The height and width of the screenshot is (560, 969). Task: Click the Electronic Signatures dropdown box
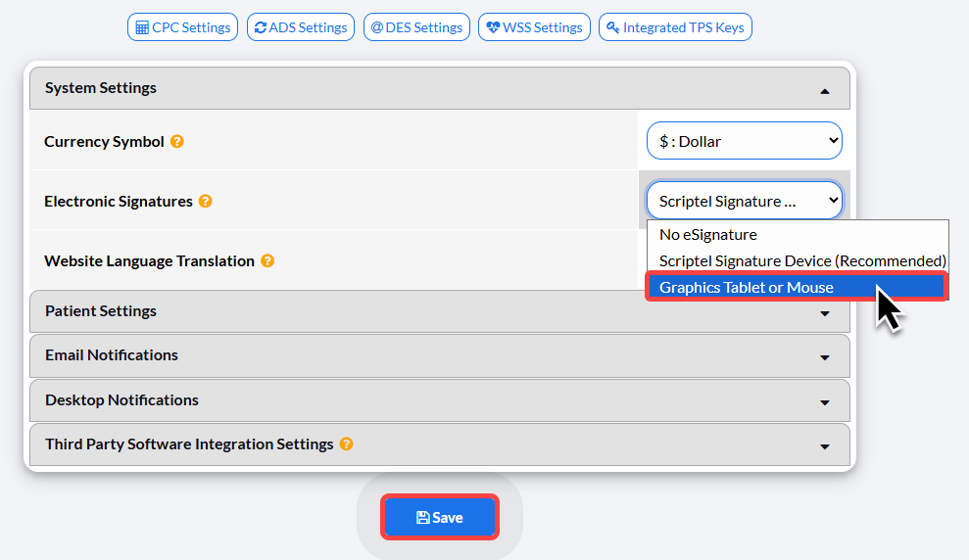pos(744,201)
